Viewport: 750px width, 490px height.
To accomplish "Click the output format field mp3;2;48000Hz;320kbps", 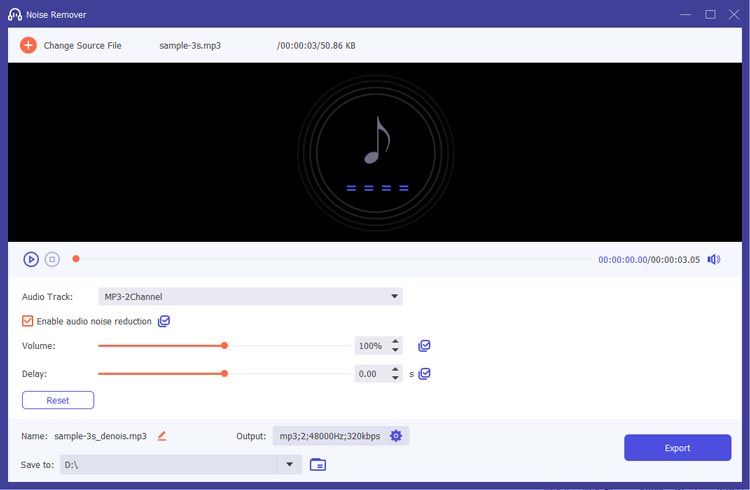I will click(x=330, y=436).
